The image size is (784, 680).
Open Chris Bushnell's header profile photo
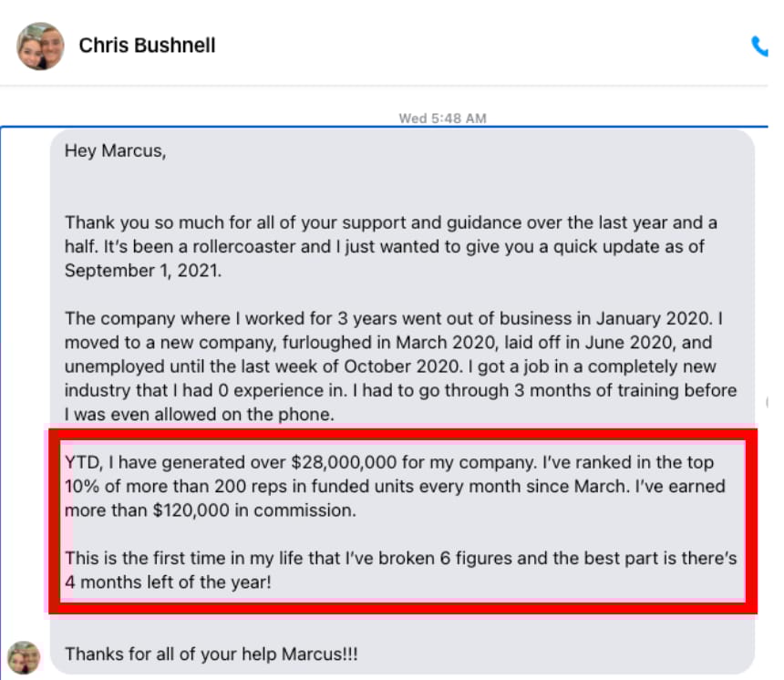[x=40, y=46]
